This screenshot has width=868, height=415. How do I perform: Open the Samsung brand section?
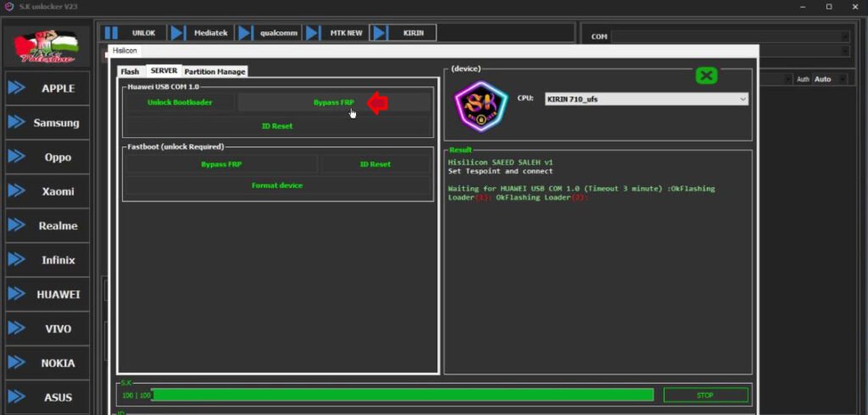(47, 123)
